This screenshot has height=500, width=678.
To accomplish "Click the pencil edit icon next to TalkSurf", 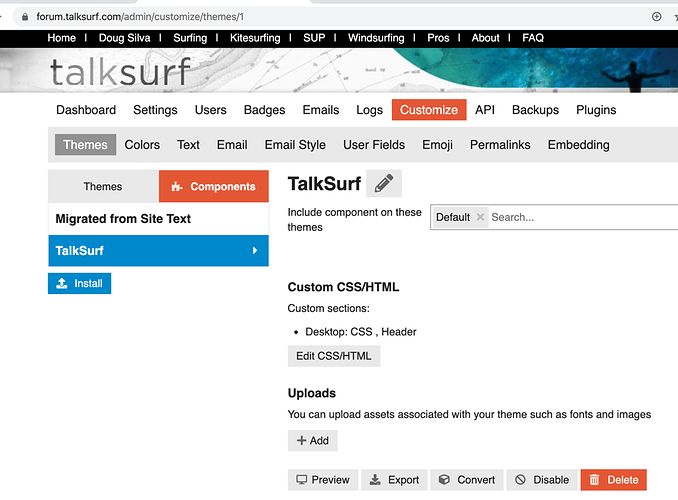I will click(384, 183).
